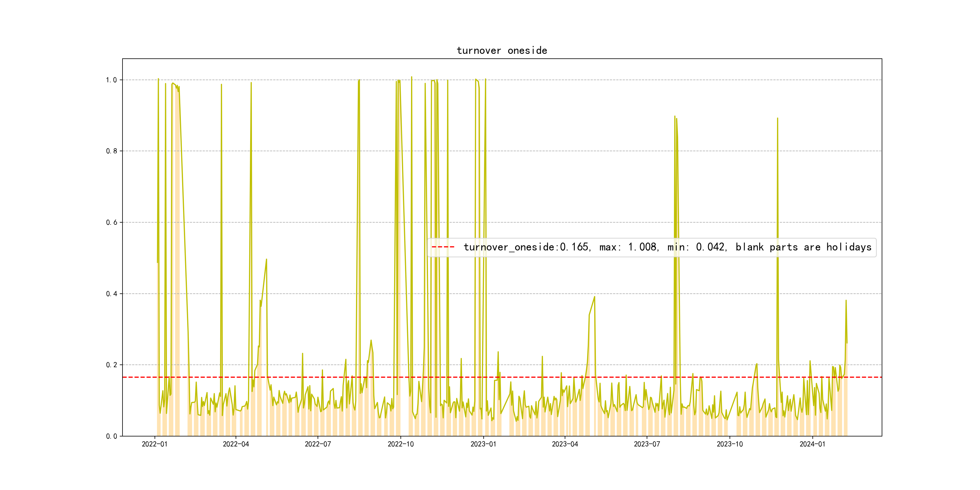The image size is (980, 490).
Task: Click the legend box with turnover_oneside text
Action: pos(651,247)
